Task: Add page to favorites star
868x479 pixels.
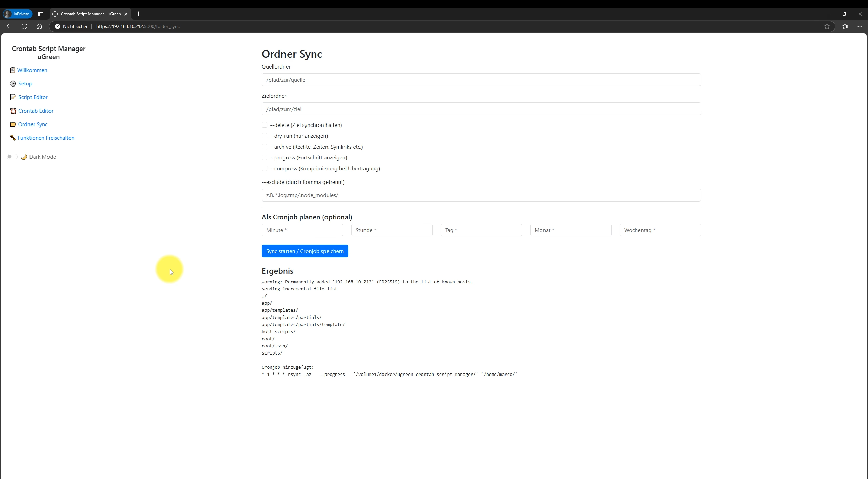Action: [x=827, y=26]
